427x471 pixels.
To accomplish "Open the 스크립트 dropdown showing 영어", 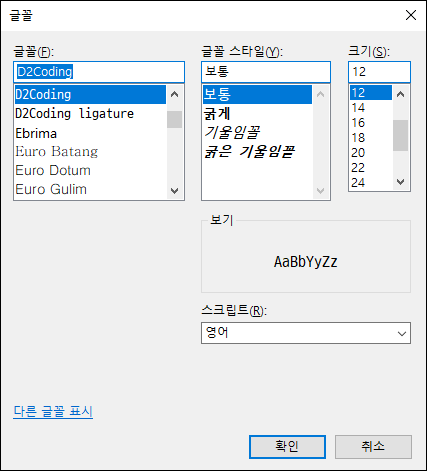I will point(306,333).
